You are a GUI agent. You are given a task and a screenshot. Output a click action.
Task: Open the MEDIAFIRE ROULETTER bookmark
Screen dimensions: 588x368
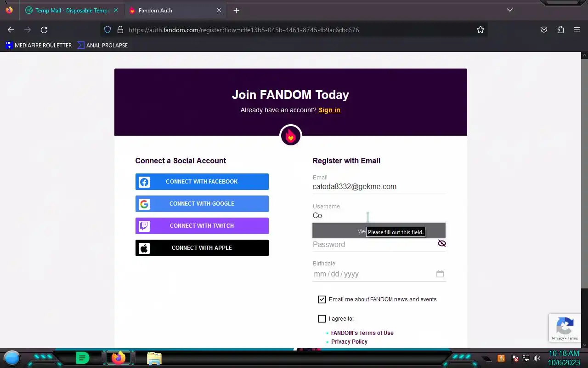click(39, 45)
